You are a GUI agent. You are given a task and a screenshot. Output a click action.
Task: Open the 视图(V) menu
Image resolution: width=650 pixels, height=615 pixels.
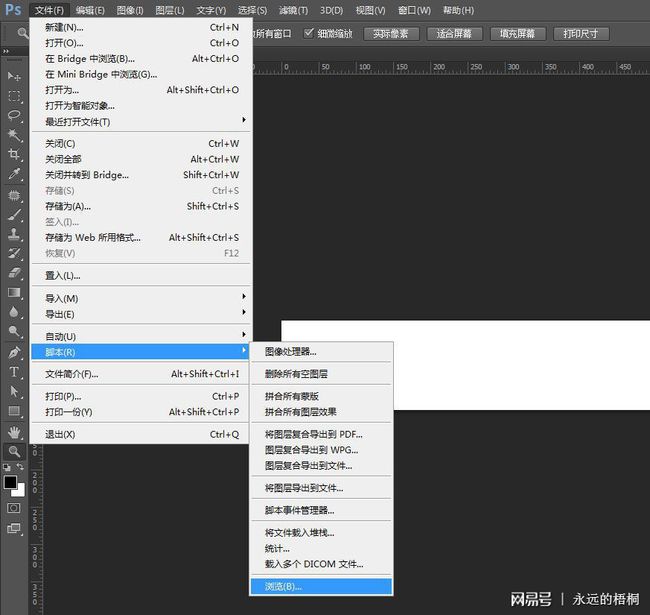371,10
